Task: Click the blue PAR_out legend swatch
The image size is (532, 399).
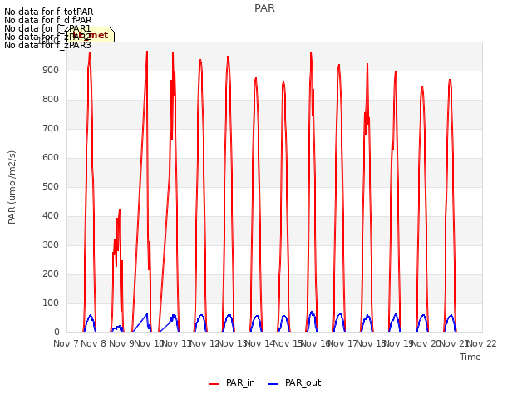Action: pyautogui.click(x=273, y=384)
